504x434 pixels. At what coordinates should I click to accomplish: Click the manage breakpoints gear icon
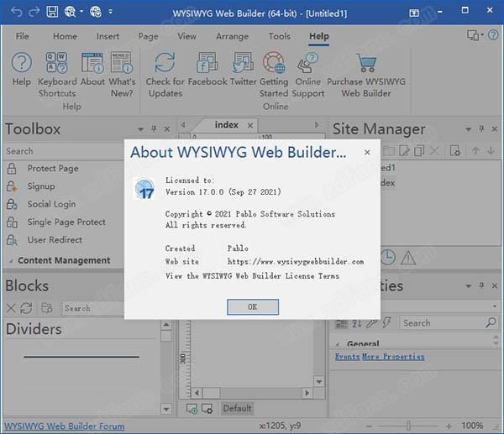click(x=207, y=409)
